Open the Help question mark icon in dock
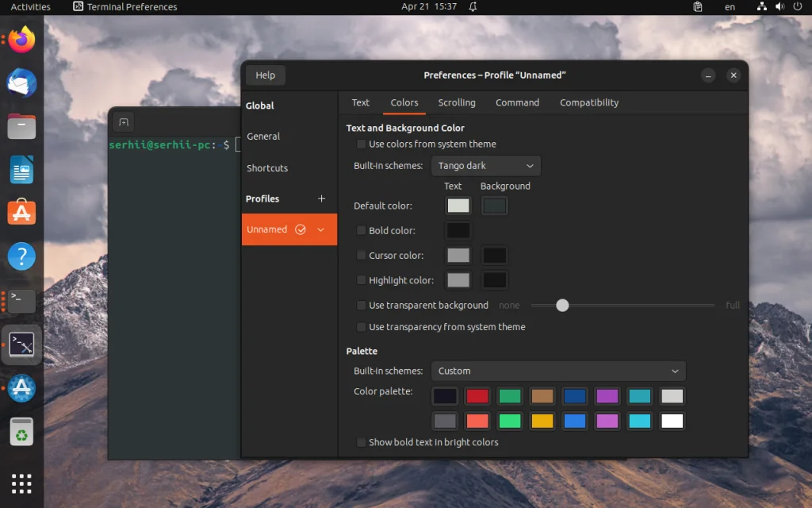812x508 pixels. point(21,256)
